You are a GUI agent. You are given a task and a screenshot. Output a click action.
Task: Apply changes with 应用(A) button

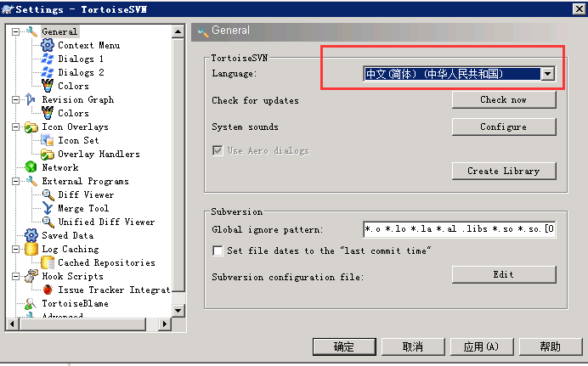482,346
